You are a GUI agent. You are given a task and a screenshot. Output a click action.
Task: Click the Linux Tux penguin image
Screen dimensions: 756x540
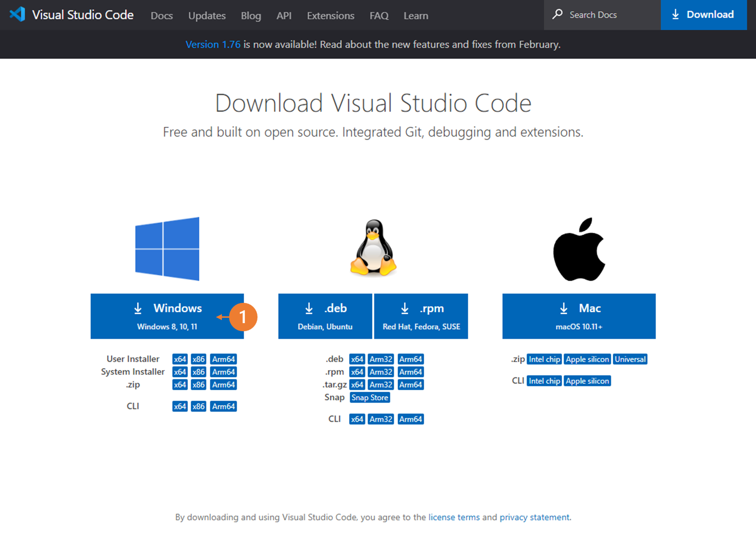coord(373,248)
